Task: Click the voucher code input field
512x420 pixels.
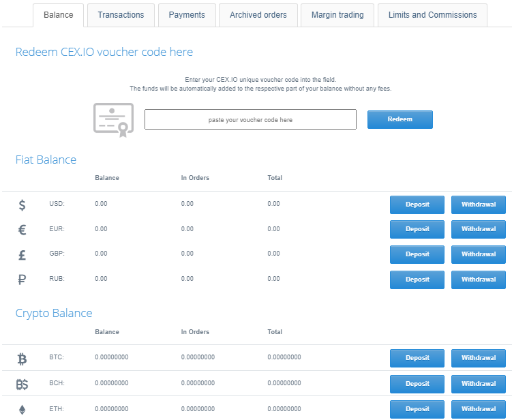Action: tap(250, 119)
